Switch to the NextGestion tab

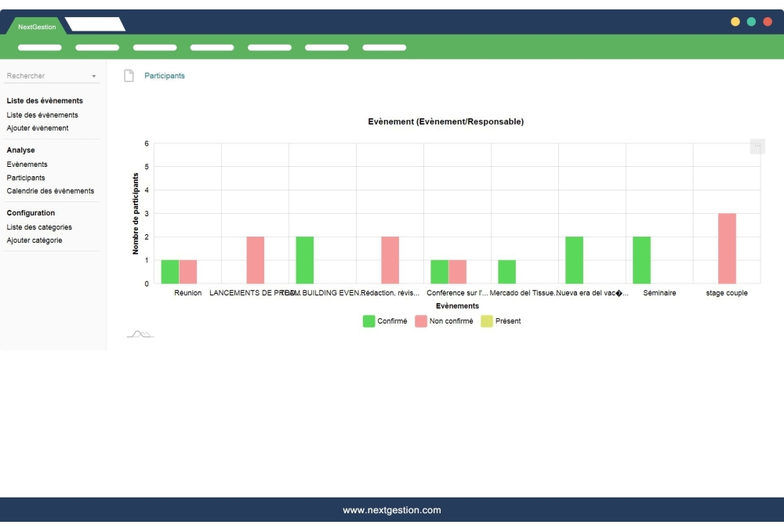[37, 27]
